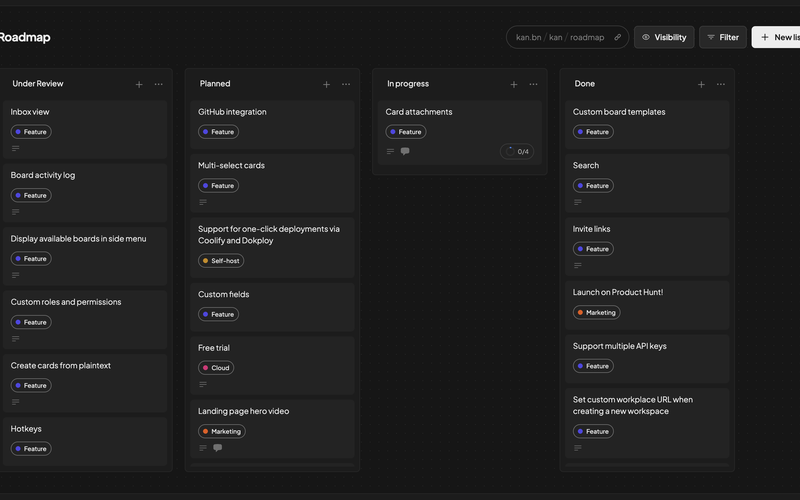This screenshot has width=800, height=500.
Task: Add a card to Under Review list
Action: (x=139, y=84)
